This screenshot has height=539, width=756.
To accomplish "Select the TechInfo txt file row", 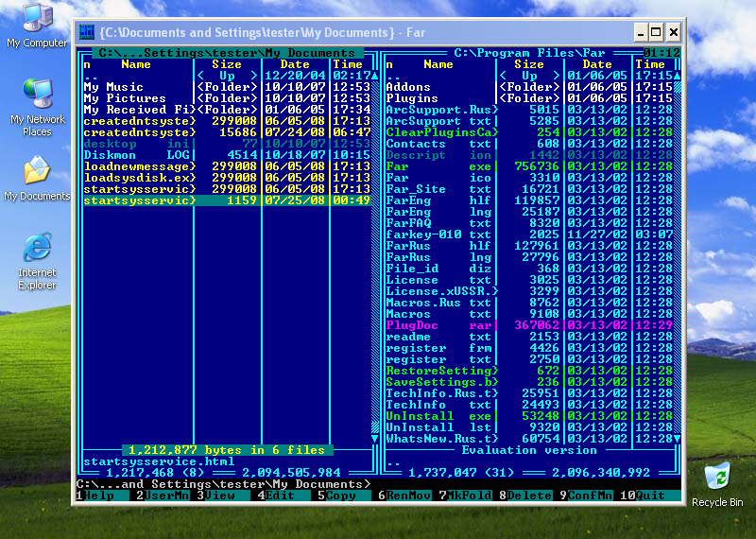I will click(x=529, y=405).
